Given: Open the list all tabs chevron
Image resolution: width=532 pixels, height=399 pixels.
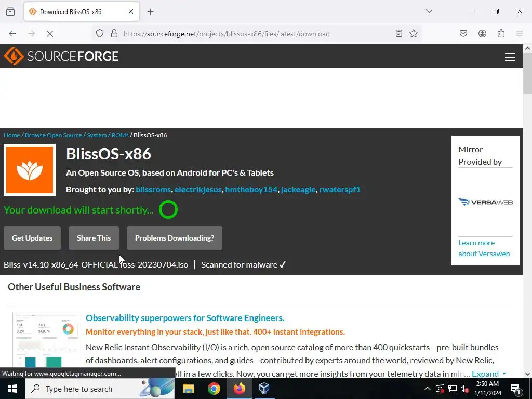Looking at the screenshot, I should point(429,11).
